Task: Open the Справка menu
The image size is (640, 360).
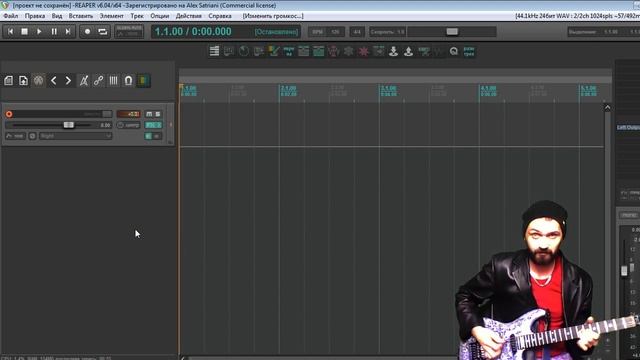Action: [x=220, y=16]
